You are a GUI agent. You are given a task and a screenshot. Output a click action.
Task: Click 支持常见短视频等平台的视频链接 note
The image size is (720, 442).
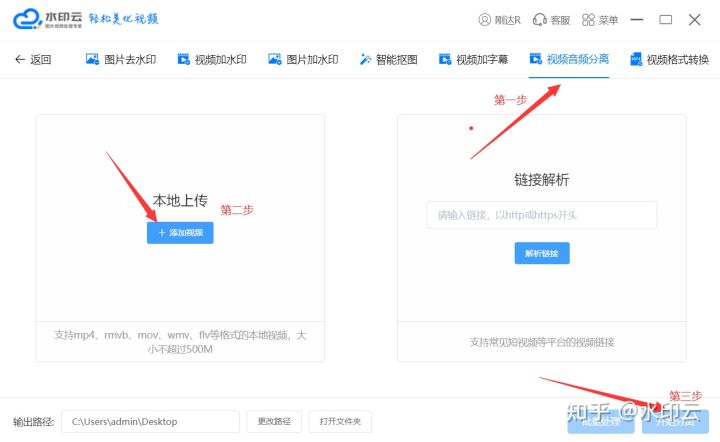(542, 342)
